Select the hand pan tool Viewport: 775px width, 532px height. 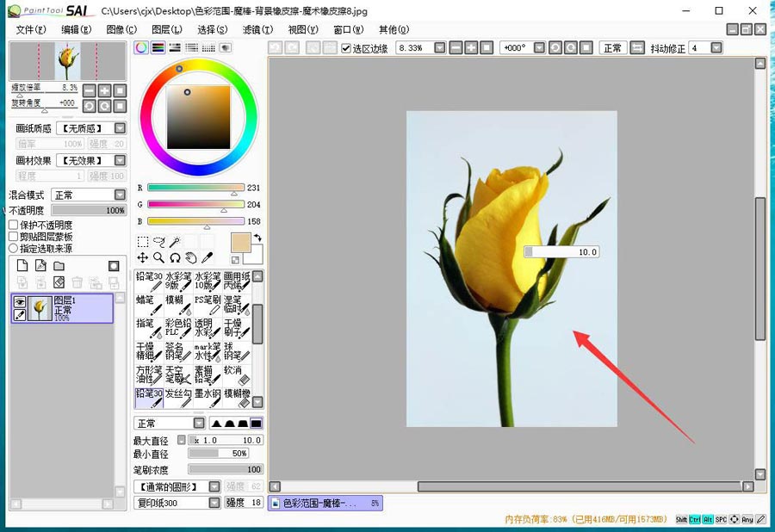(x=191, y=258)
